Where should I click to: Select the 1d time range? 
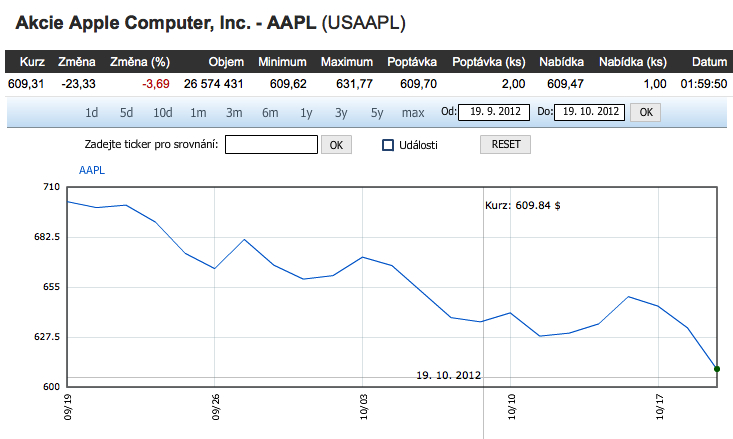coord(92,112)
